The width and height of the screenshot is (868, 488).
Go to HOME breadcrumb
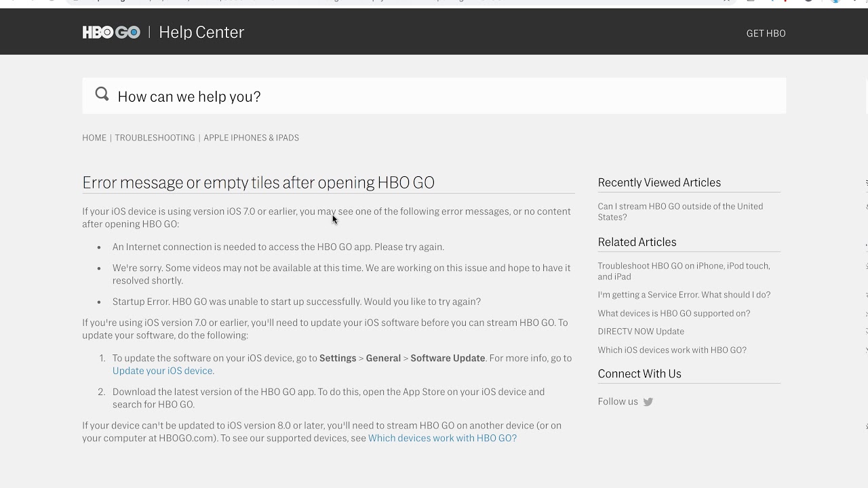94,138
